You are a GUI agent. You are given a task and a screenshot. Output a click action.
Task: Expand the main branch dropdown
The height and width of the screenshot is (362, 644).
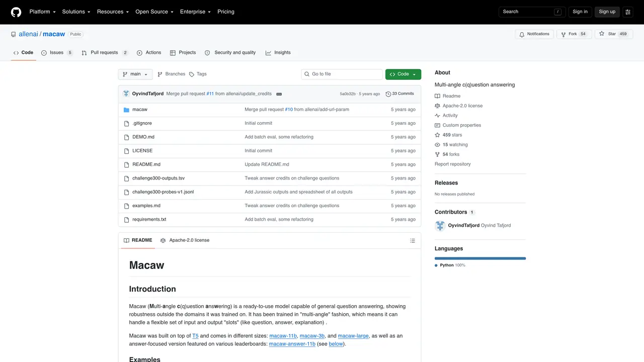(x=135, y=74)
